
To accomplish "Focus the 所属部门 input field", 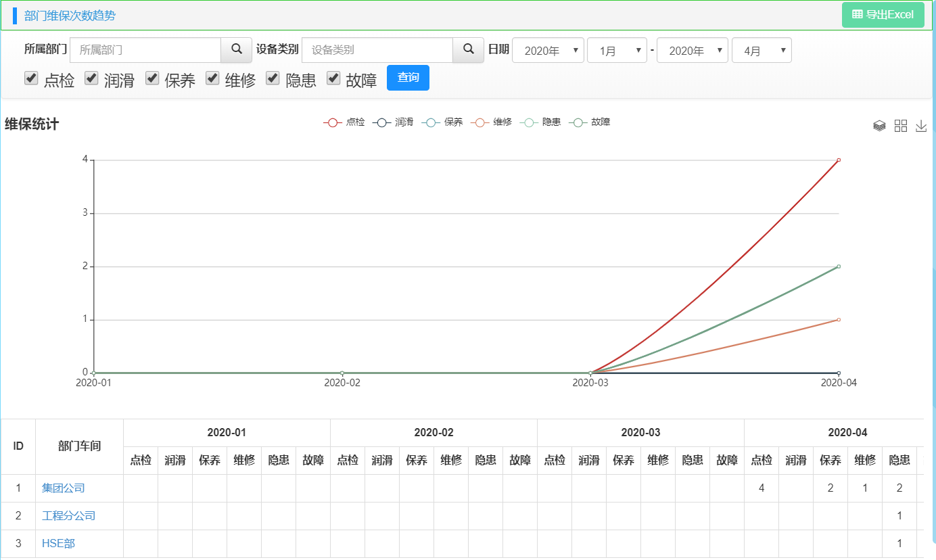I will (x=145, y=50).
